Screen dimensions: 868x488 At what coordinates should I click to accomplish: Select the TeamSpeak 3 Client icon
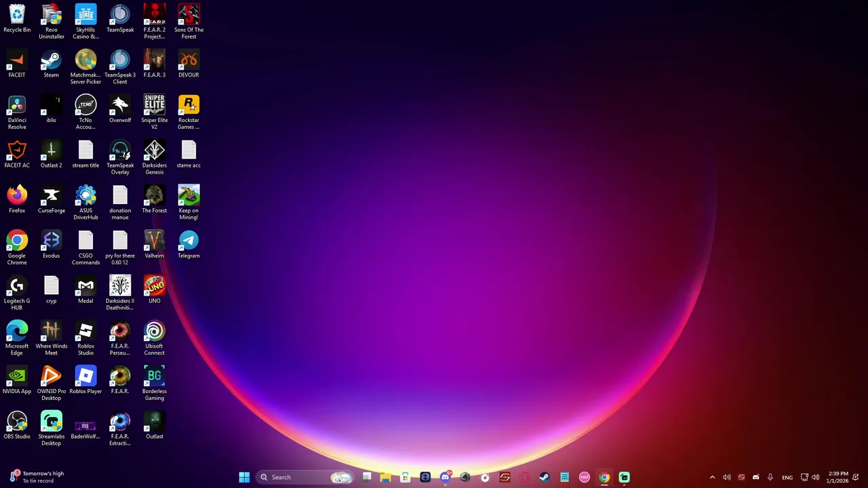coord(120,67)
